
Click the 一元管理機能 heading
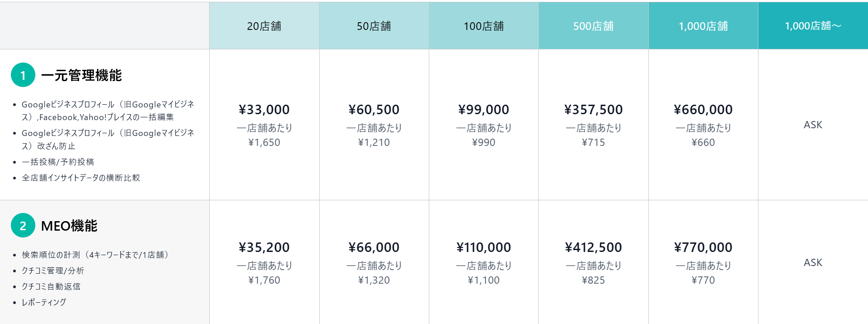82,75
